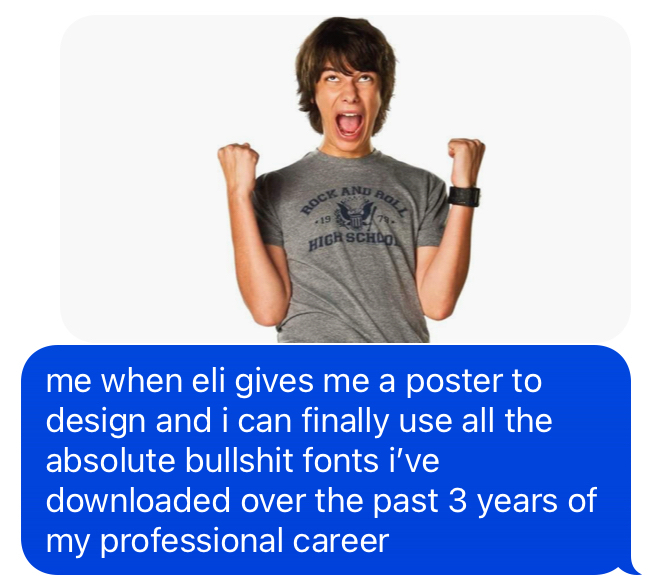Click the eagle emblem on the gray shirt
The height and width of the screenshot is (581, 671).
pyautogui.click(x=355, y=215)
